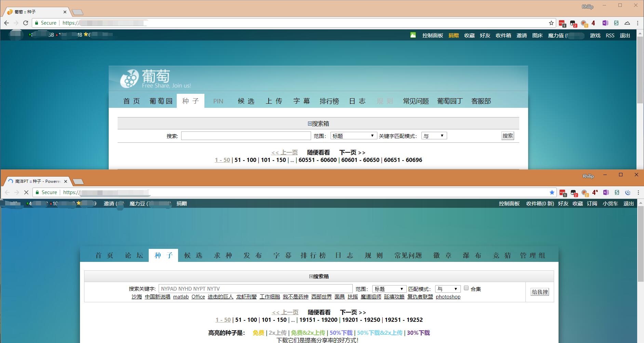
Task: Focus the 搜索关键字 field with NYPAD placeholder
Action: 255,289
